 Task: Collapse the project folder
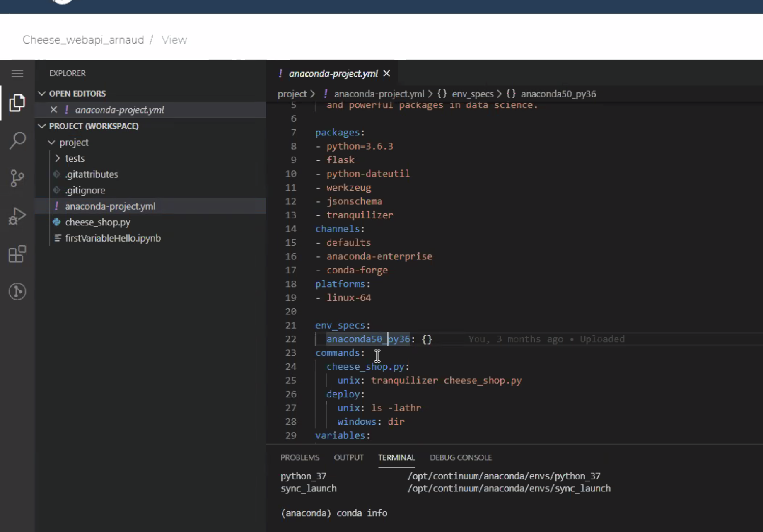(51, 143)
